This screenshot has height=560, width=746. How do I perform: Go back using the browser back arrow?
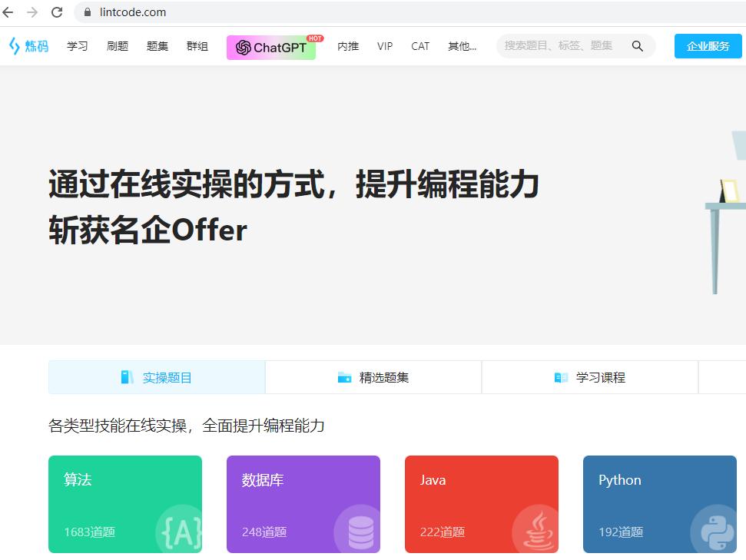10,12
